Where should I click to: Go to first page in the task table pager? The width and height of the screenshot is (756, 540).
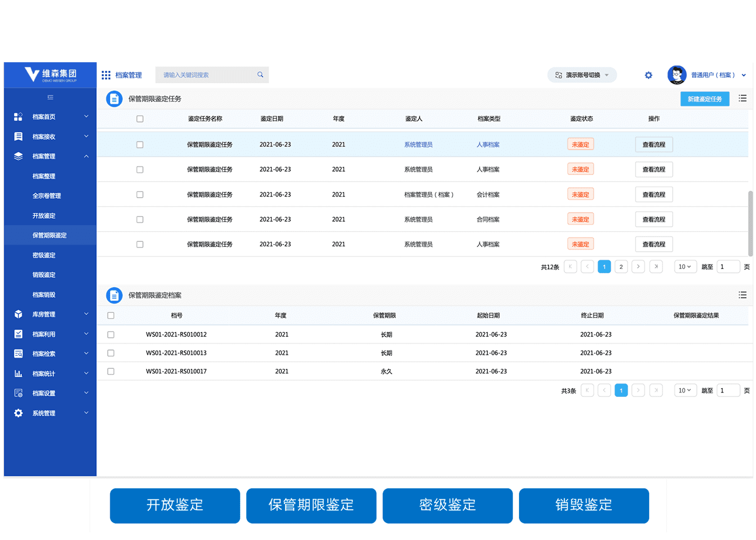point(570,267)
